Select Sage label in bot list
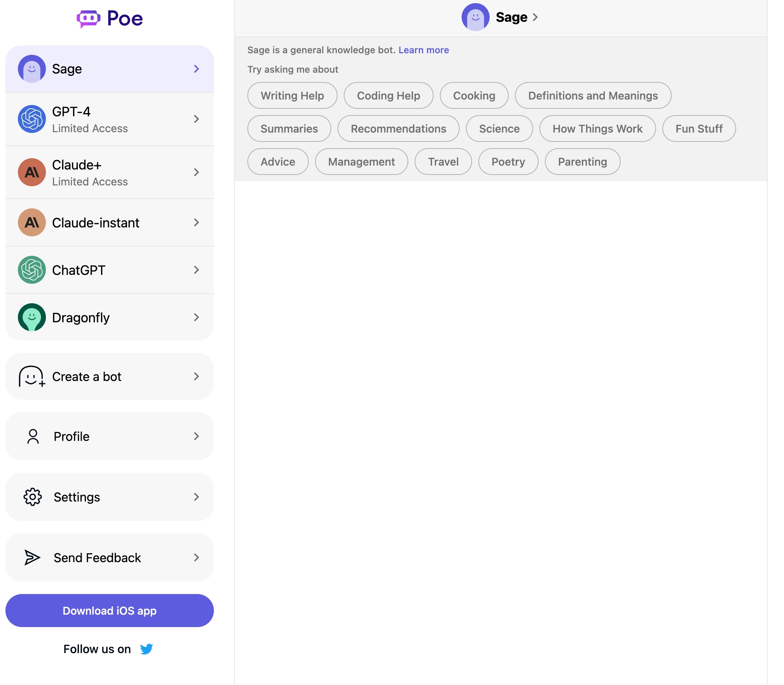Viewport: 784px width, 685px height. [67, 69]
